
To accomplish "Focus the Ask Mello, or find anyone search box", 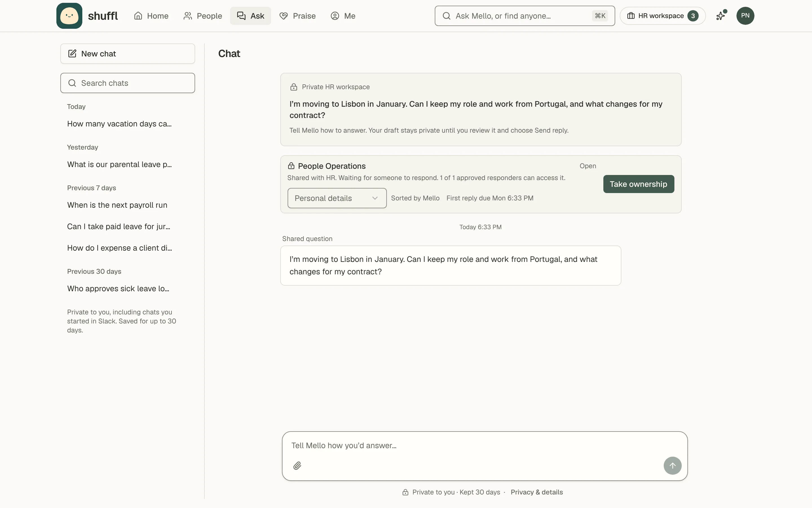I will point(525,16).
